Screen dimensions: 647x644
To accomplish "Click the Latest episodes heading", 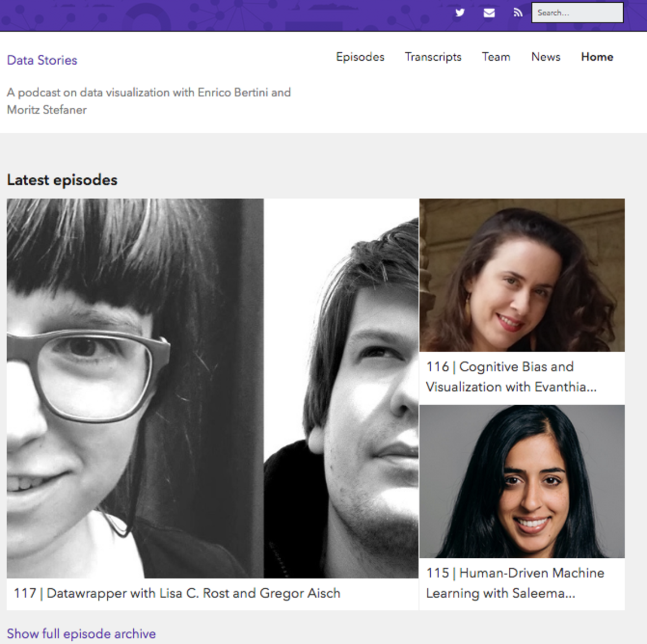I will 62,180.
